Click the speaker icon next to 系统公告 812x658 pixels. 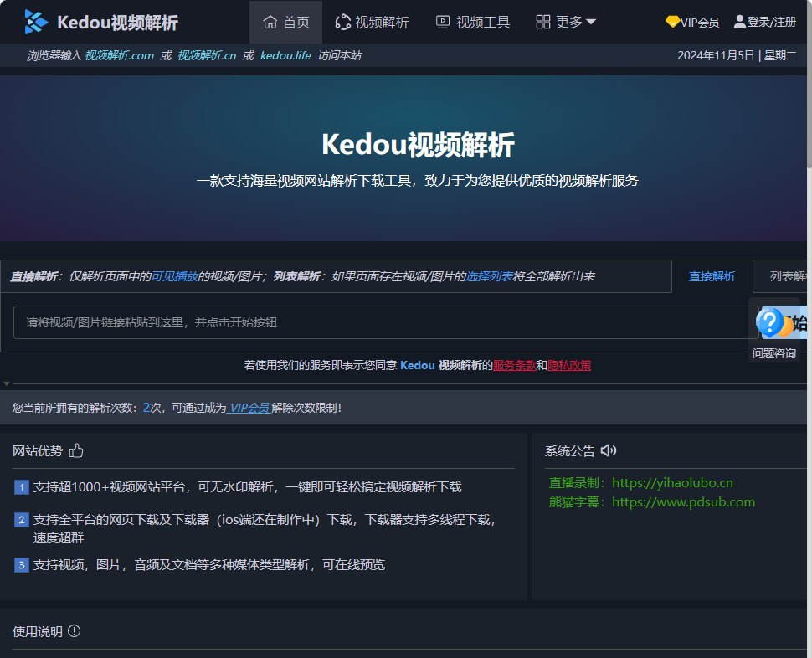point(609,450)
